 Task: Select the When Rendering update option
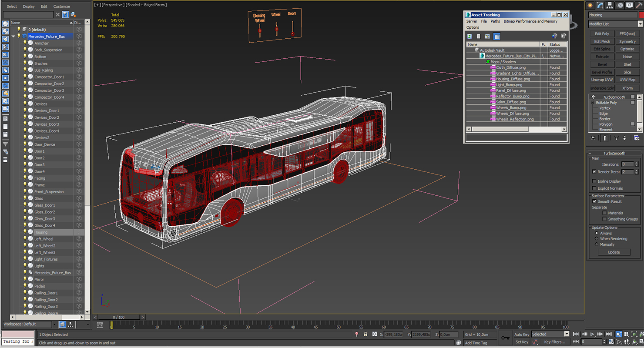(597, 239)
